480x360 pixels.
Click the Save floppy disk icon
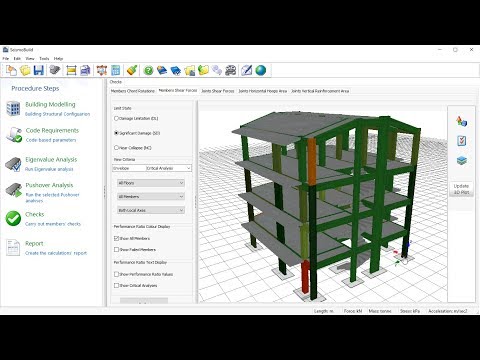coord(39,70)
